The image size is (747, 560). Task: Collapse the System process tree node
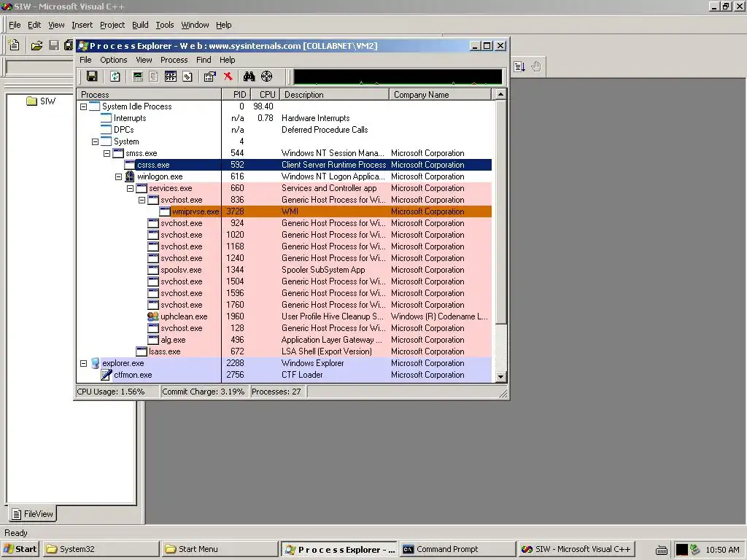click(95, 141)
